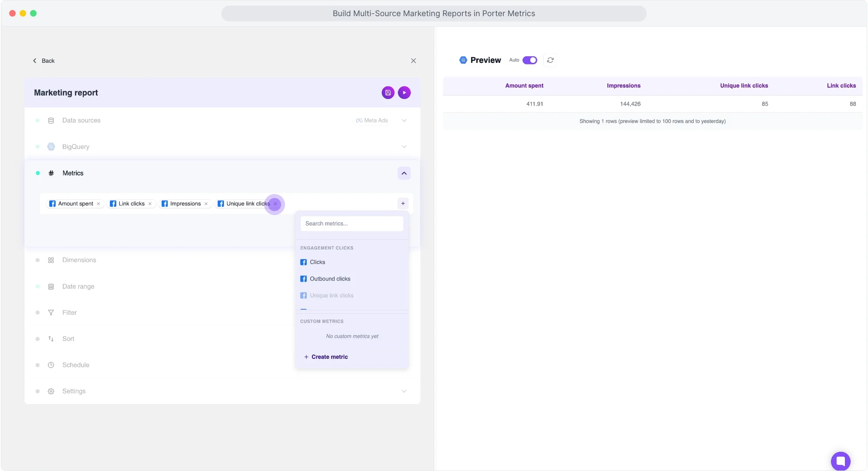This screenshot has width=868, height=471.
Task: Expand the BigQuery section
Action: (403, 147)
